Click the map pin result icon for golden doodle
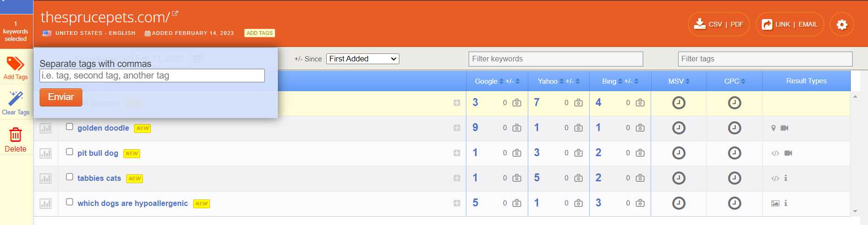The width and height of the screenshot is (868, 225). [774, 128]
